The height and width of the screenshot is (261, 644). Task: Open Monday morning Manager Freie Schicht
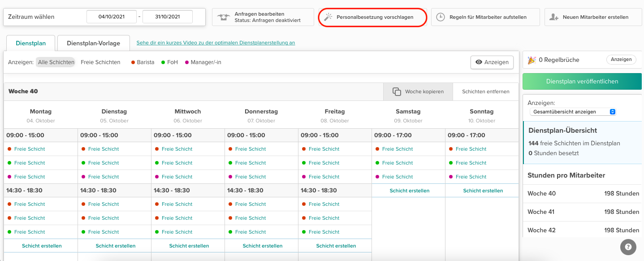[30, 177]
